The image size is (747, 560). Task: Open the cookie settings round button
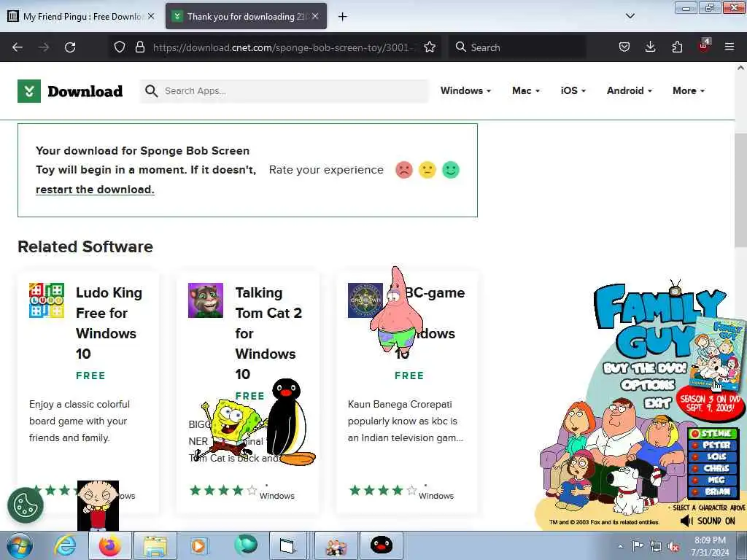click(26, 505)
